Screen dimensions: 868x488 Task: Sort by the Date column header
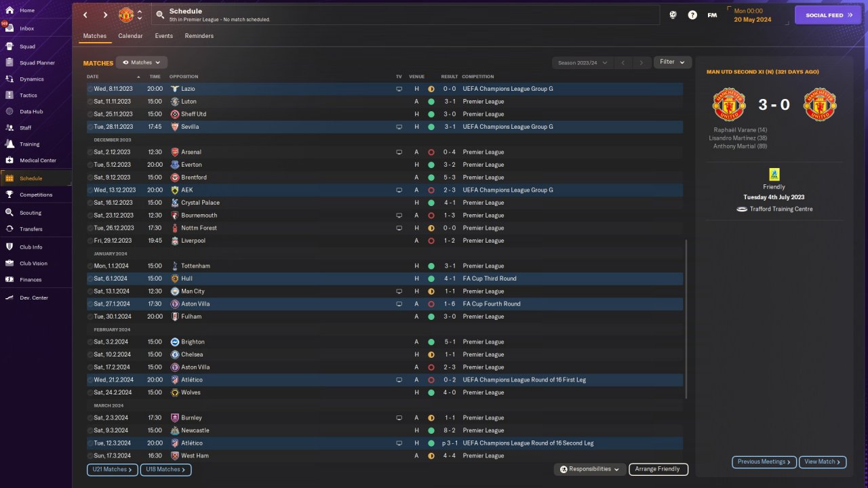93,77
